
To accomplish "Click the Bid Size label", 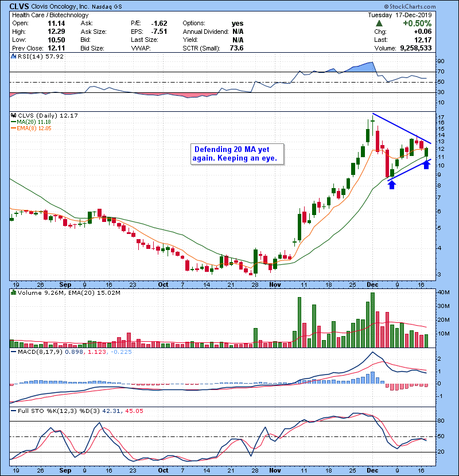I will point(92,48).
